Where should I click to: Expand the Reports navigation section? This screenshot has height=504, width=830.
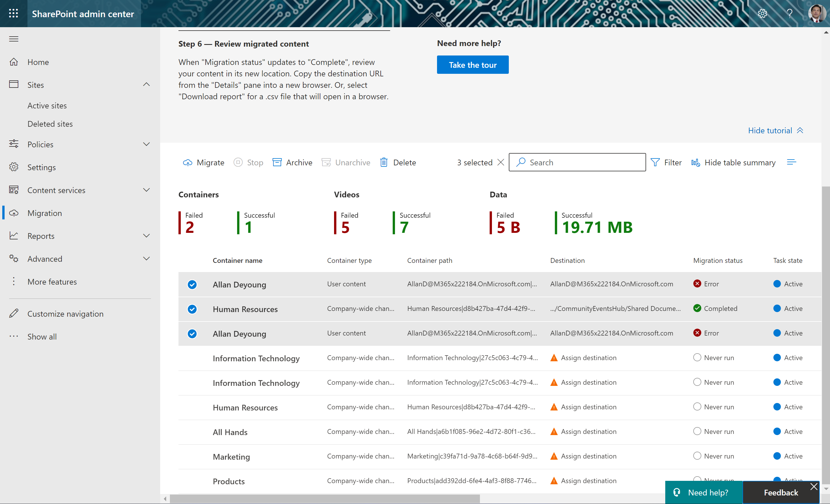pos(146,236)
